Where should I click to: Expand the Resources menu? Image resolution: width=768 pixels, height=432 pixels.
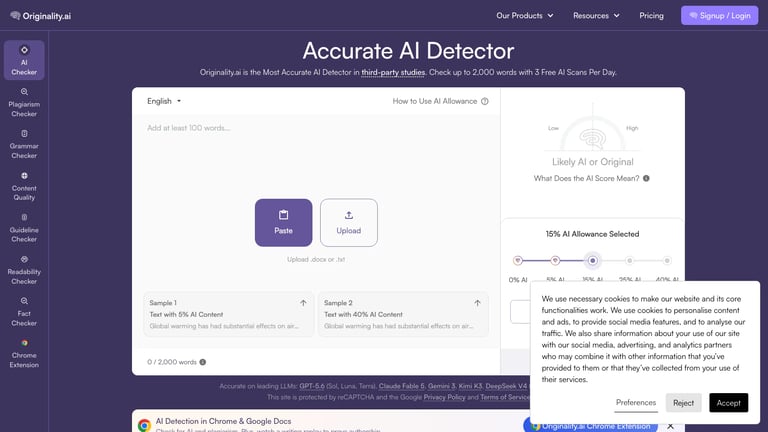(x=596, y=16)
